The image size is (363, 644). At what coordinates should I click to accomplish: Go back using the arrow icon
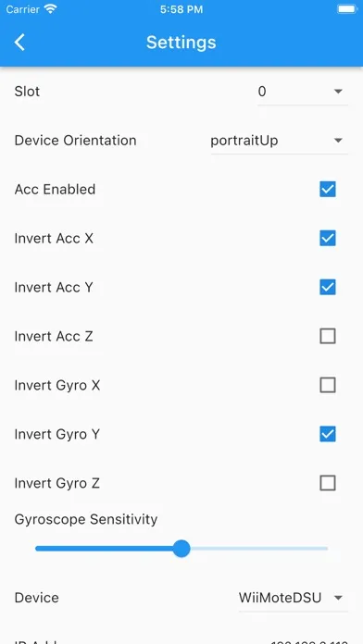[x=19, y=43]
